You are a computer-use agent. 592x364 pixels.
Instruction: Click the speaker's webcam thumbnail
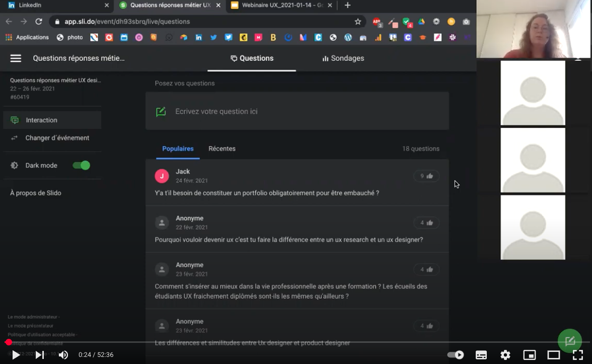(533, 29)
